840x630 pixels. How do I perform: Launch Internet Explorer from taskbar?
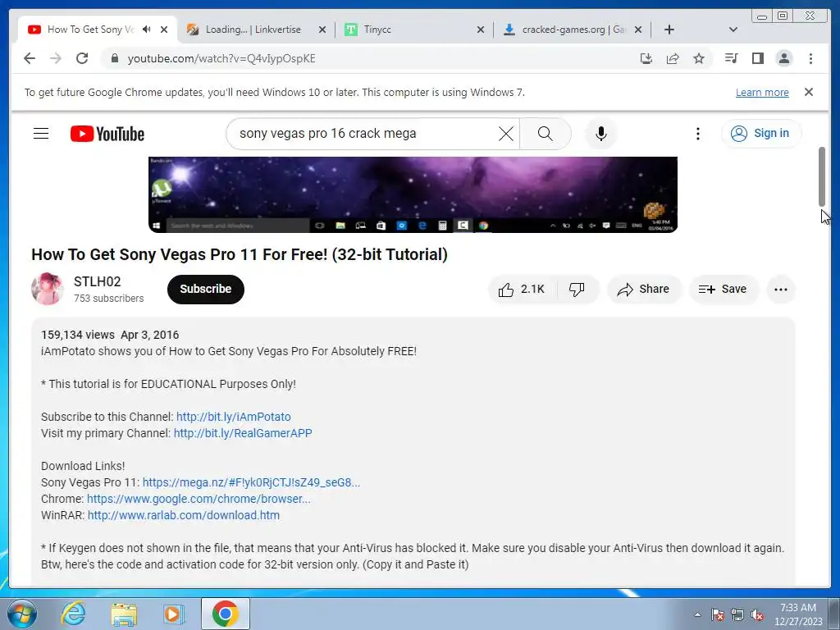[73, 614]
